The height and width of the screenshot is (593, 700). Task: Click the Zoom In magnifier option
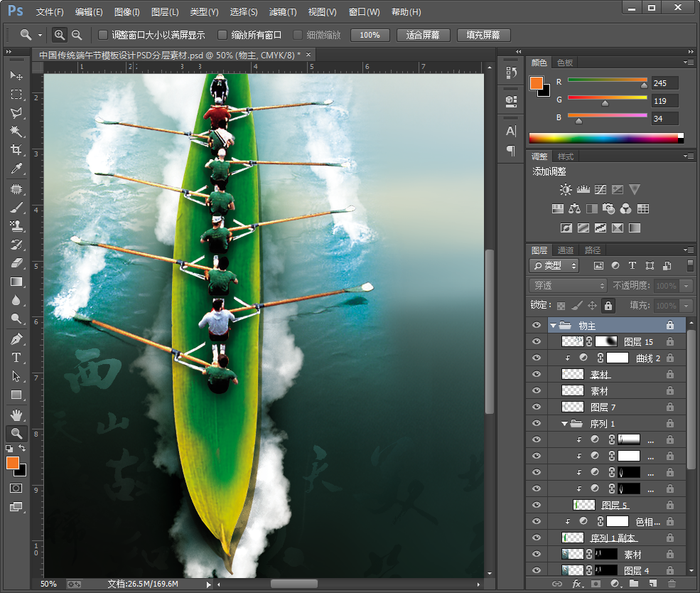pos(60,35)
